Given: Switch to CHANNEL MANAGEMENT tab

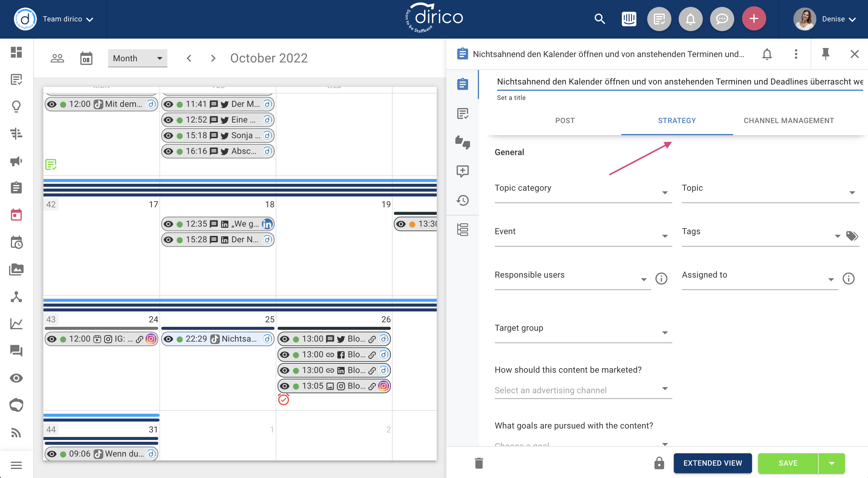Looking at the screenshot, I should click(789, 120).
